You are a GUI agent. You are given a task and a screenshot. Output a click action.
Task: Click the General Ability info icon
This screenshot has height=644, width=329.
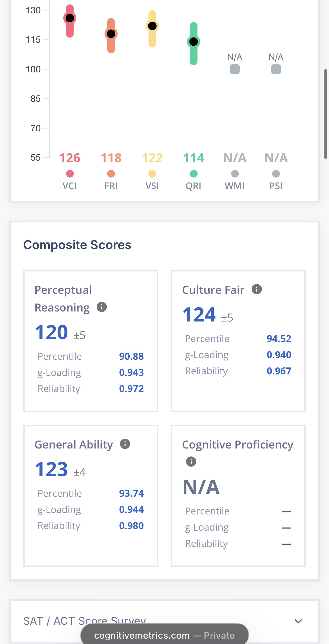point(125,444)
